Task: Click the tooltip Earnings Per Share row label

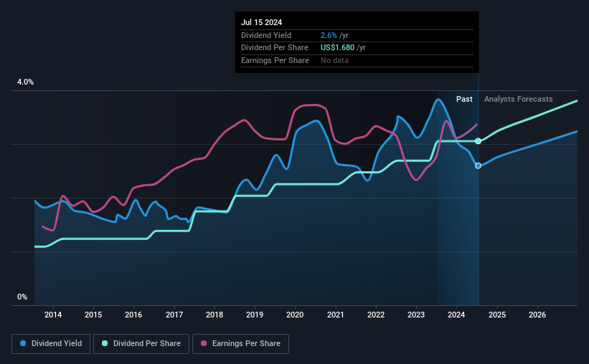Action: coord(275,60)
